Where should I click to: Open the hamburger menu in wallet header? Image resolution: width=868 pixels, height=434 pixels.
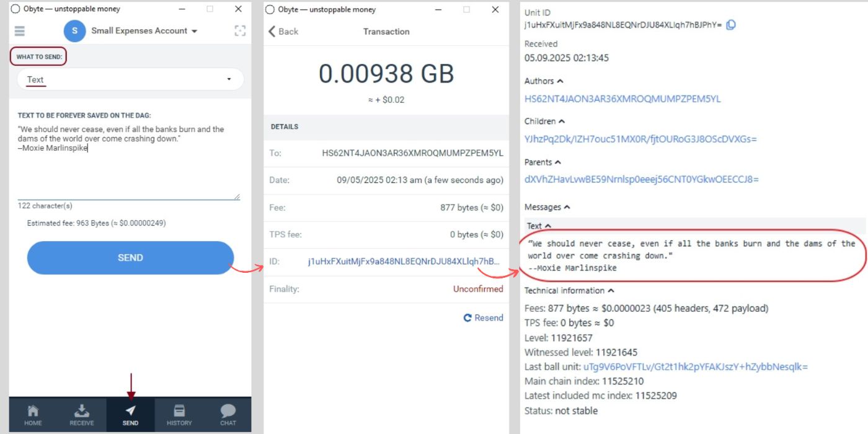tap(19, 31)
